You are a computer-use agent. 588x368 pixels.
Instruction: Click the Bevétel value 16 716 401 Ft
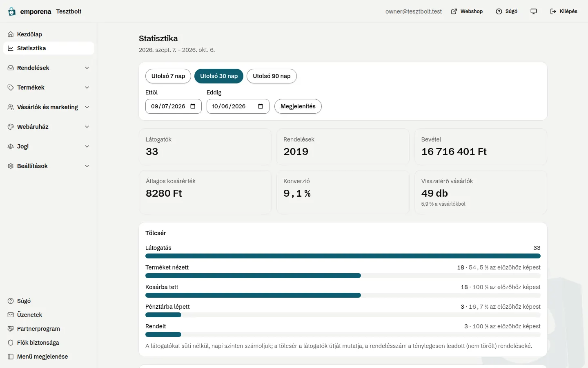(x=454, y=152)
